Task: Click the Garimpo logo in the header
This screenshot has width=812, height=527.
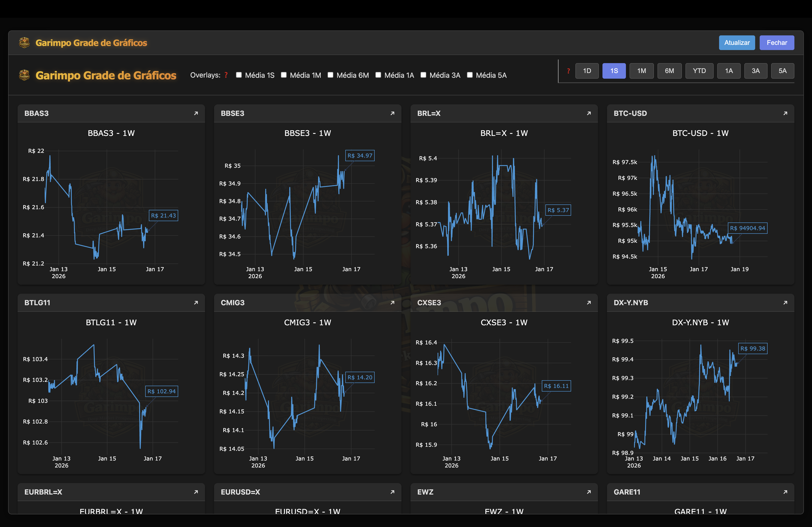Action: [24, 42]
